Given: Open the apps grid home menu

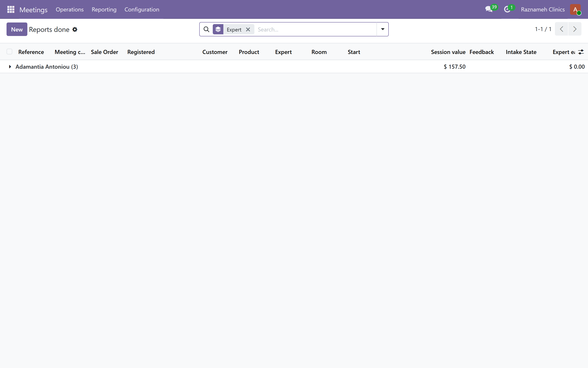Looking at the screenshot, I should (11, 9).
